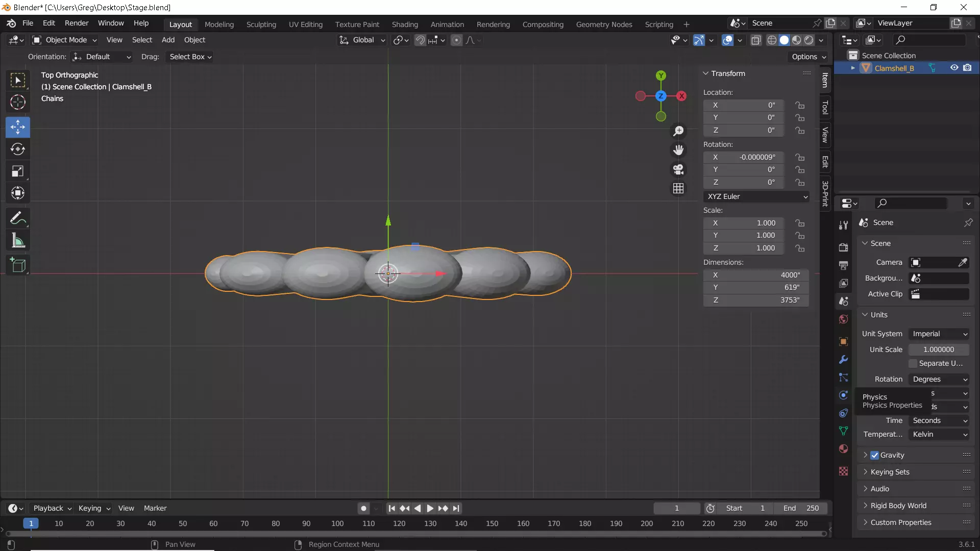Hide Clamshell_B with eye icon
The image size is (980, 551).
954,68
